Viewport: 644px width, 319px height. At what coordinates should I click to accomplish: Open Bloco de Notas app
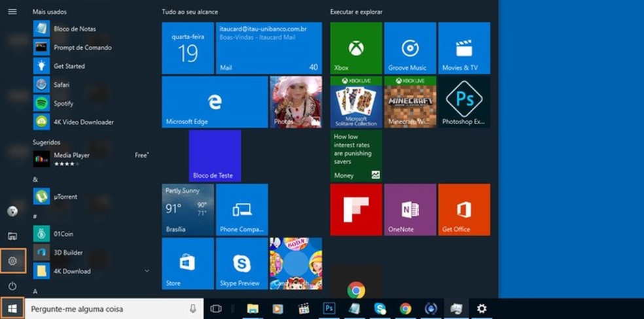coord(91,29)
